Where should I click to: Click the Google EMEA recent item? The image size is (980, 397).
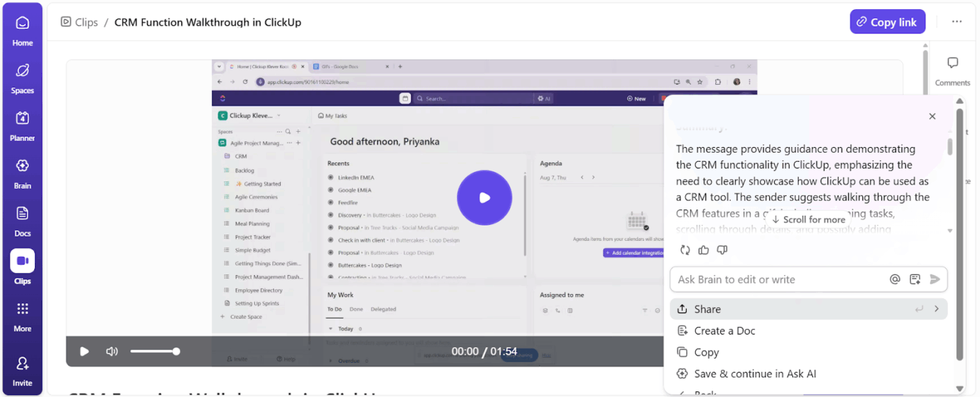click(x=354, y=190)
